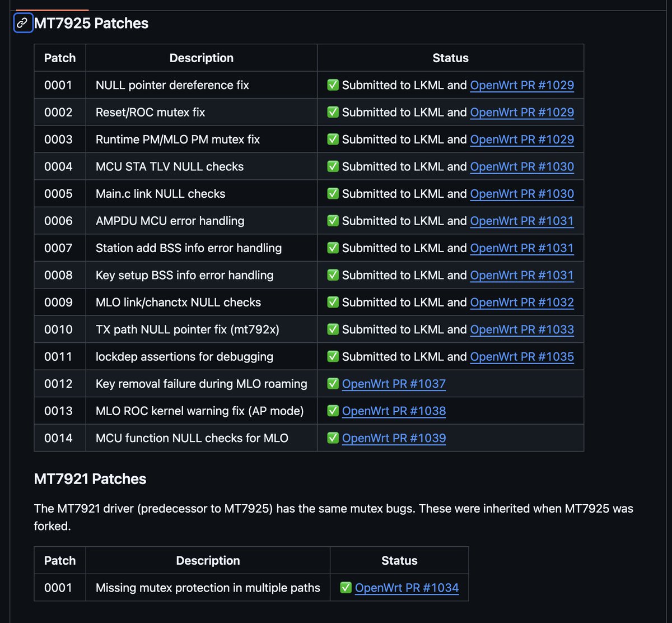The image size is (672, 623).
Task: Click 'Station add BSS info error handling' cell
Action: [x=202, y=248]
